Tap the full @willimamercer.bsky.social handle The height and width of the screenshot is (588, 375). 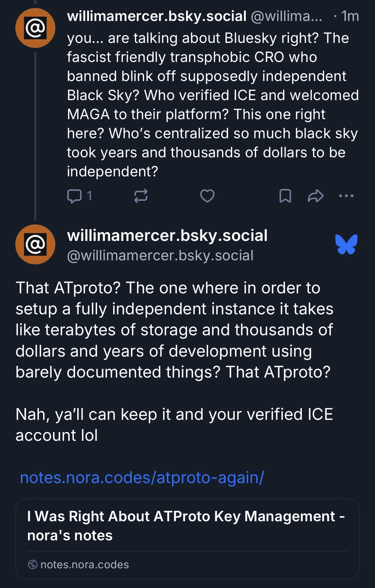(160, 256)
